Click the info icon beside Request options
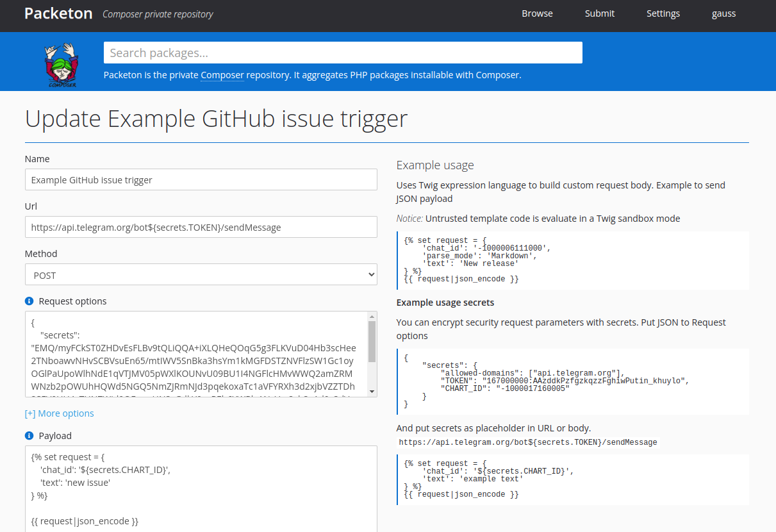This screenshot has width=776, height=532. (x=29, y=301)
